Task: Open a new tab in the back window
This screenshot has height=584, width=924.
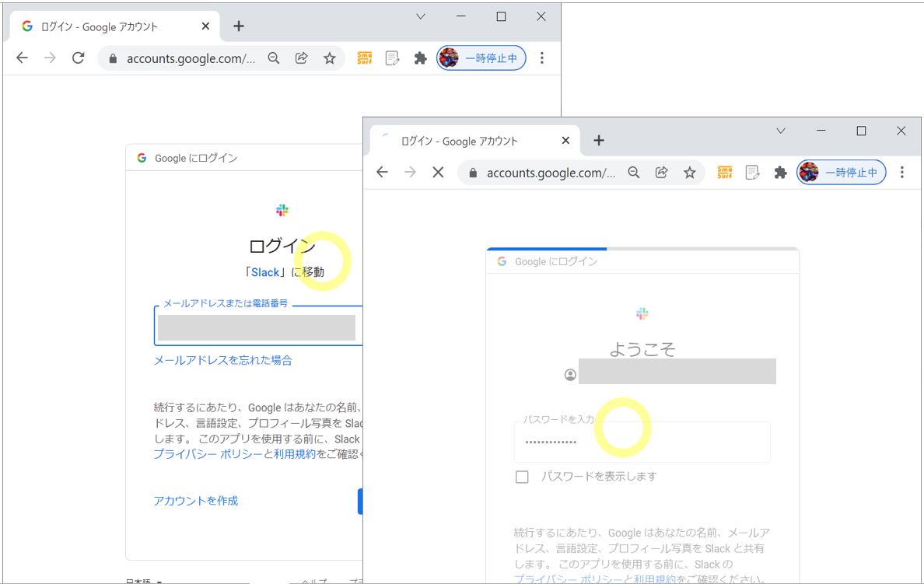Action: coord(239,26)
